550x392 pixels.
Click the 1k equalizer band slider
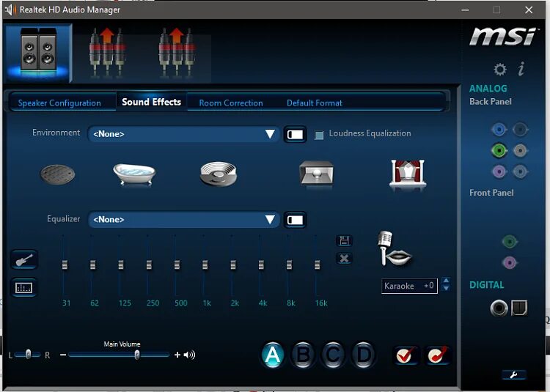pos(205,265)
